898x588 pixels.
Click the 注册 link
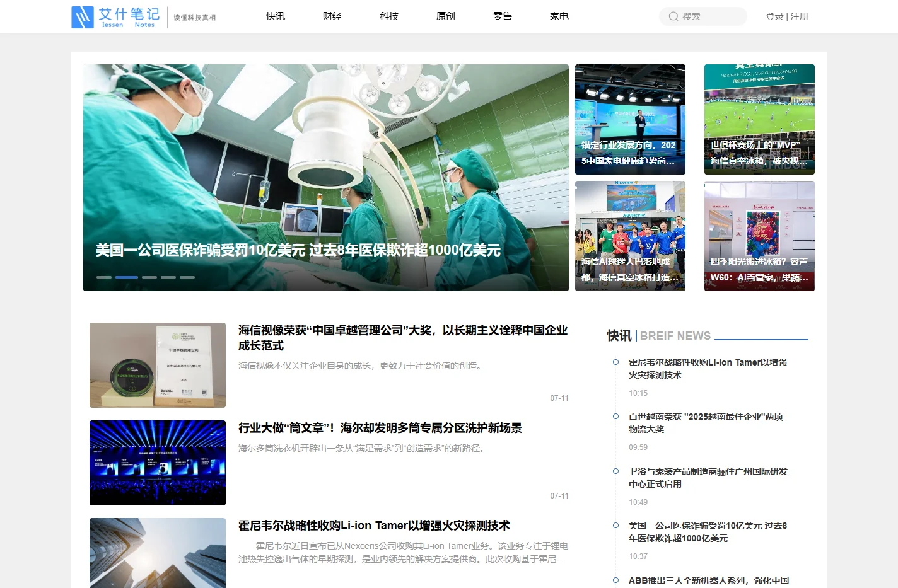click(x=800, y=16)
